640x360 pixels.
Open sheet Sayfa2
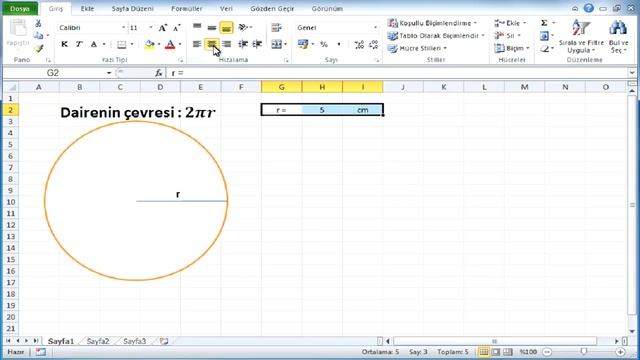pos(98,341)
